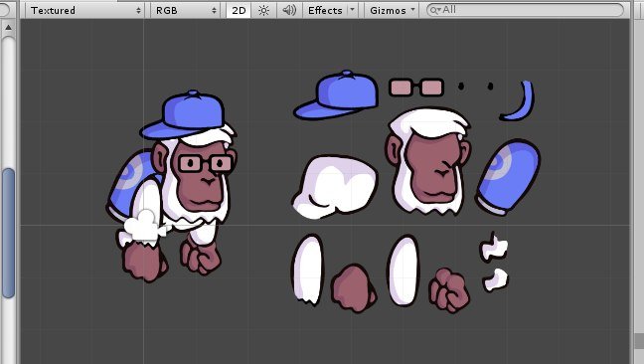Select the left white arm sprite

coord(307,270)
